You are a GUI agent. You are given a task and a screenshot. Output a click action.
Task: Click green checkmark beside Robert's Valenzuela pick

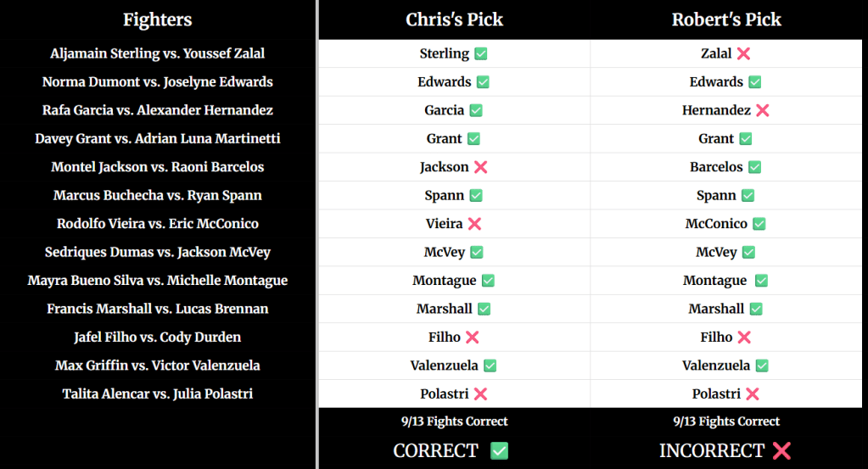click(762, 366)
